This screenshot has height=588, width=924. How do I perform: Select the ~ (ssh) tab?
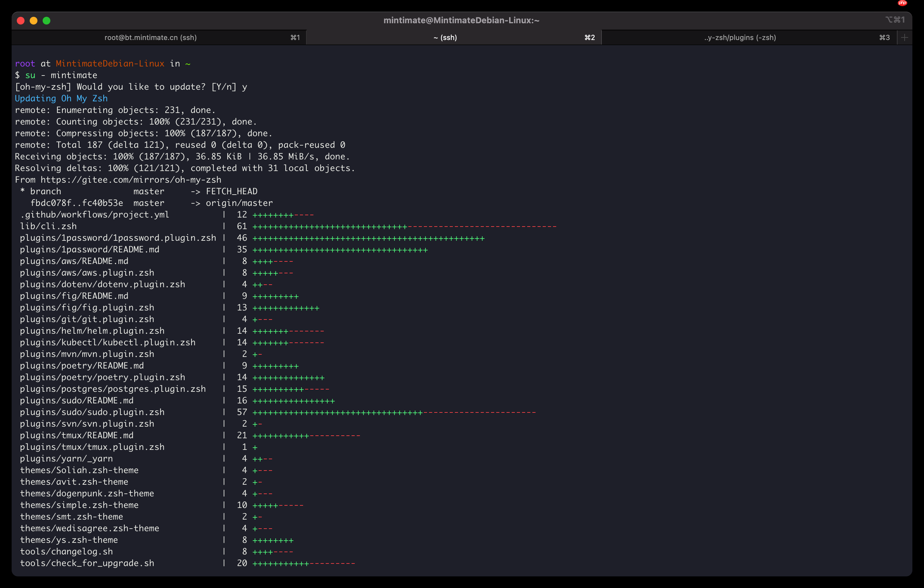pos(445,37)
